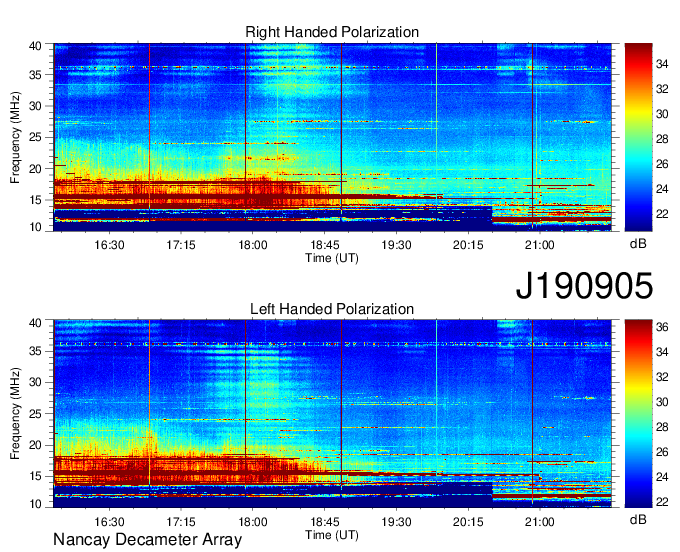Click the "28" value on Right Handed color scale
680x552 pixels.
pyautogui.click(x=662, y=139)
